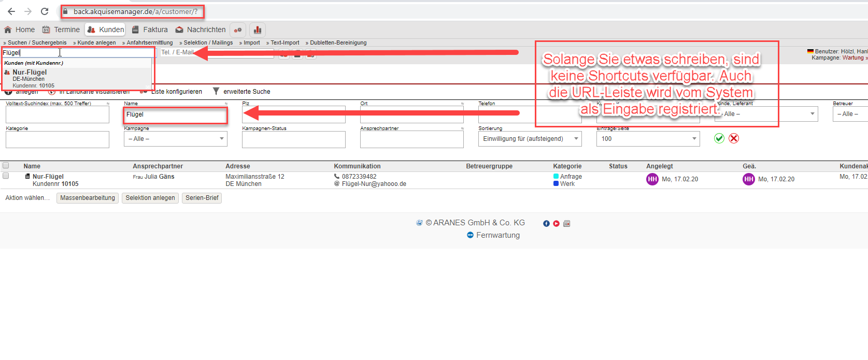
Task: Open erweiterte Suche filter
Action: (247, 92)
